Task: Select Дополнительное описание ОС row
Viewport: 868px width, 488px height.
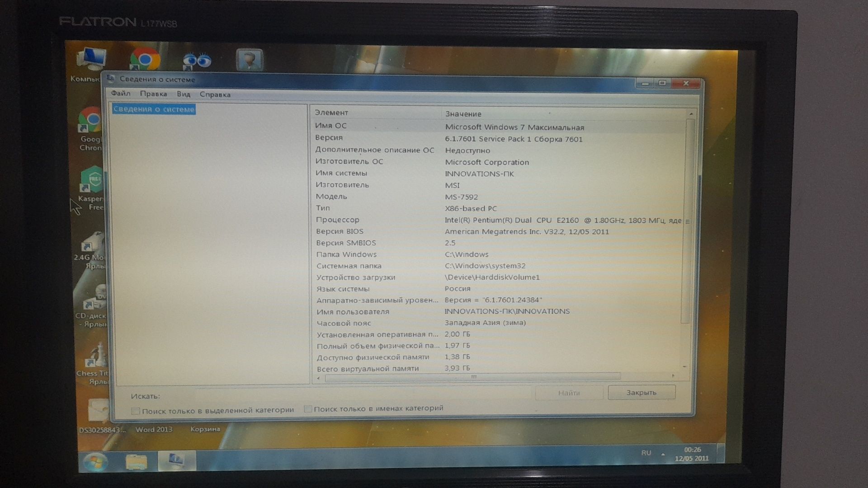Action: 500,150
